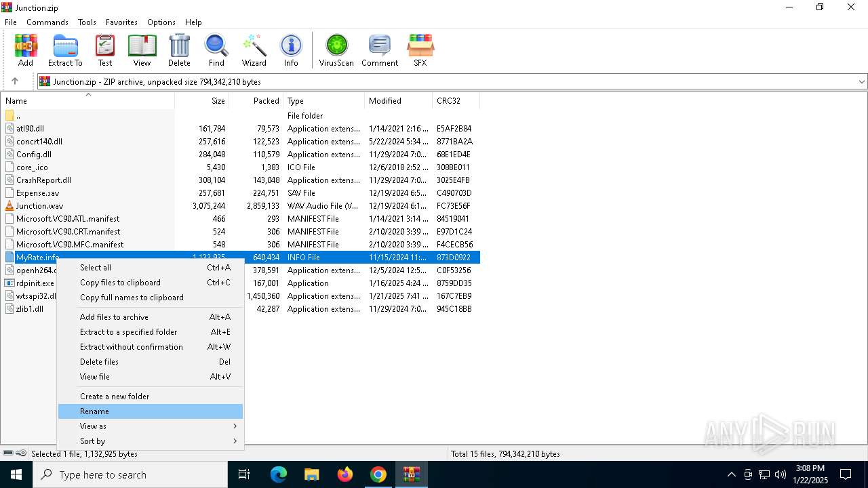This screenshot has width=868, height=488.
Task: Open the Windows Start button
Action: 16,474
